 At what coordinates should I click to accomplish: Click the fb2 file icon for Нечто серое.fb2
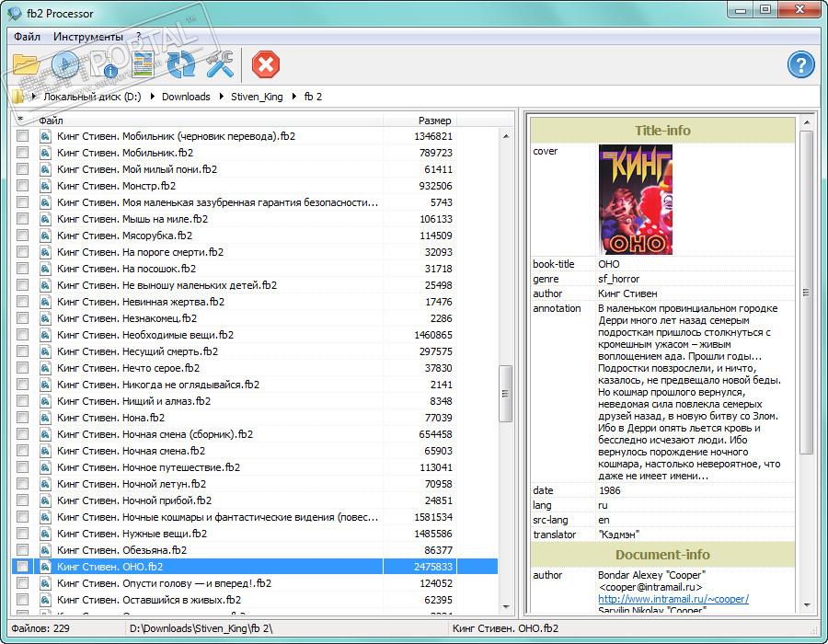pyautogui.click(x=45, y=368)
